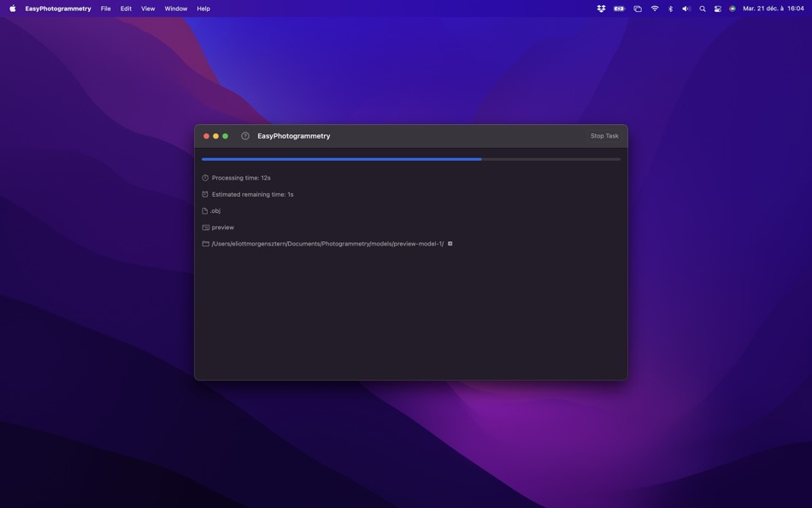Click the alarm icon beside Estimated remaining time
Image resolution: width=812 pixels, height=508 pixels.
205,194
